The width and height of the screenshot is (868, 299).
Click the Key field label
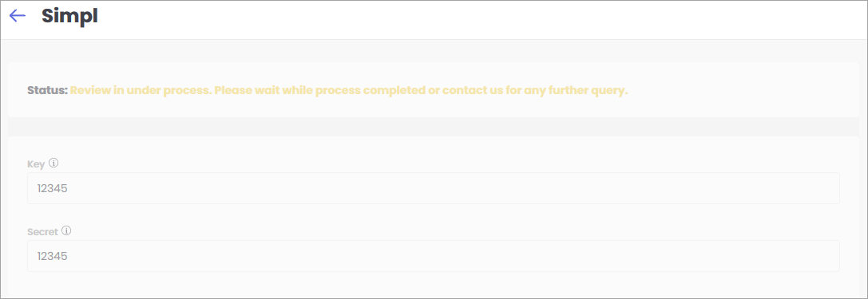(x=36, y=164)
